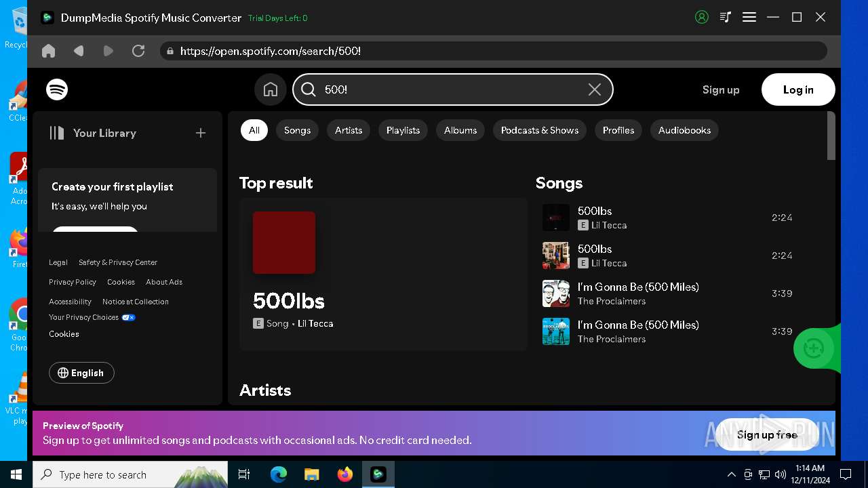
Task: Show hidden system tray icons
Action: [x=731, y=474]
